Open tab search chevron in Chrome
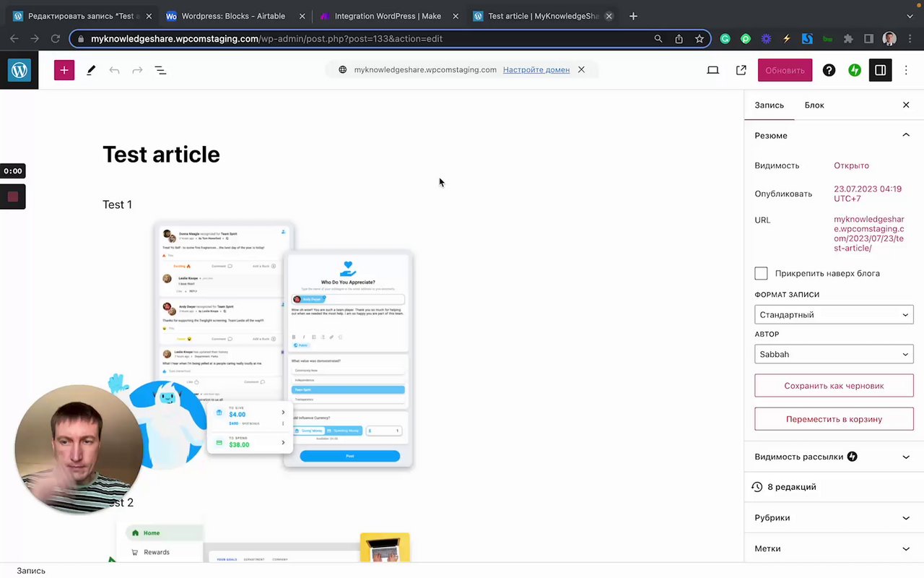 [909, 16]
